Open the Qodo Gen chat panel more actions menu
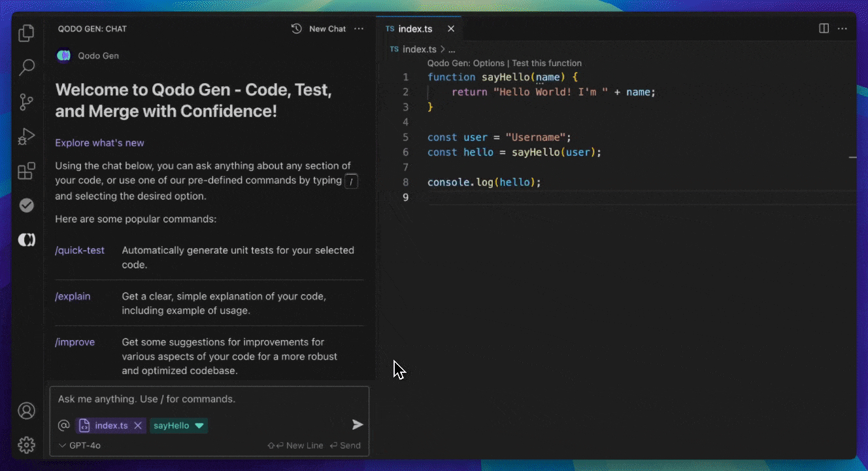The width and height of the screenshot is (868, 471). click(x=359, y=29)
